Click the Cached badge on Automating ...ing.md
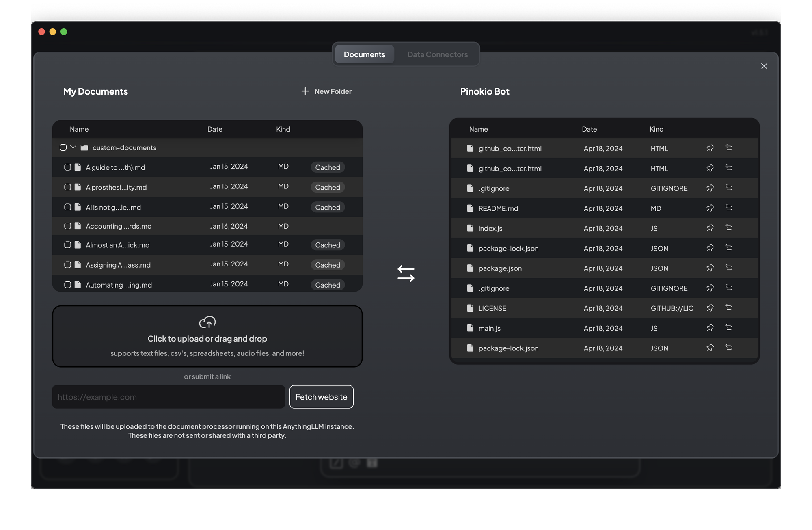 point(328,285)
